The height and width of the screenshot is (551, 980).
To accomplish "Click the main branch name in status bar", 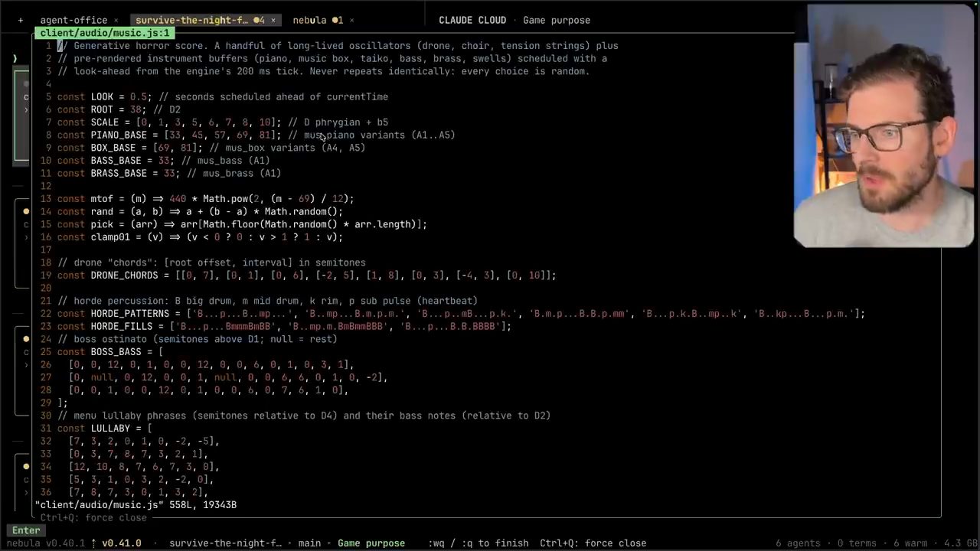I will tap(309, 543).
